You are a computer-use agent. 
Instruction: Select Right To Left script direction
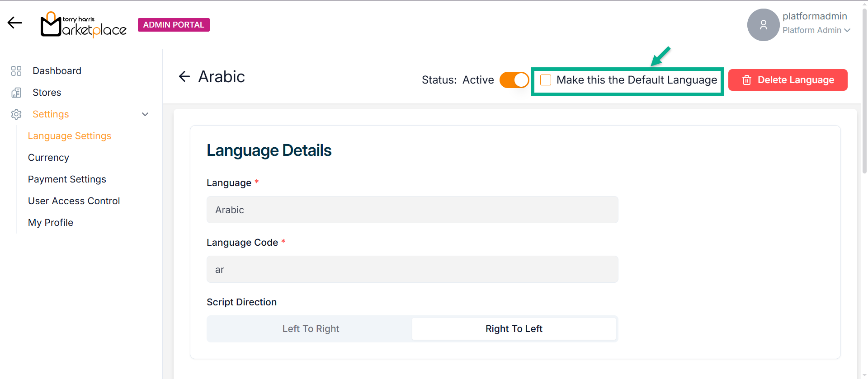pos(514,329)
